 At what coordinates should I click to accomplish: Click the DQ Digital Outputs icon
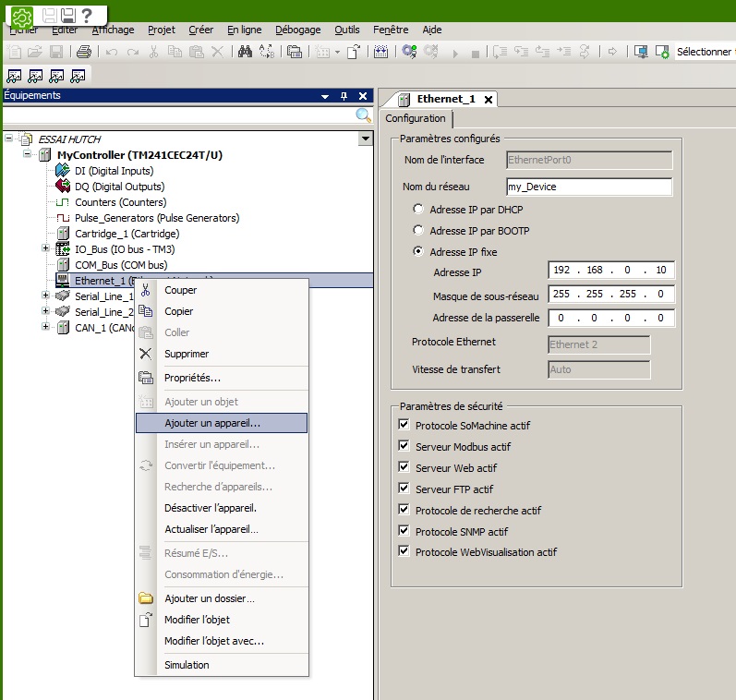tap(63, 187)
